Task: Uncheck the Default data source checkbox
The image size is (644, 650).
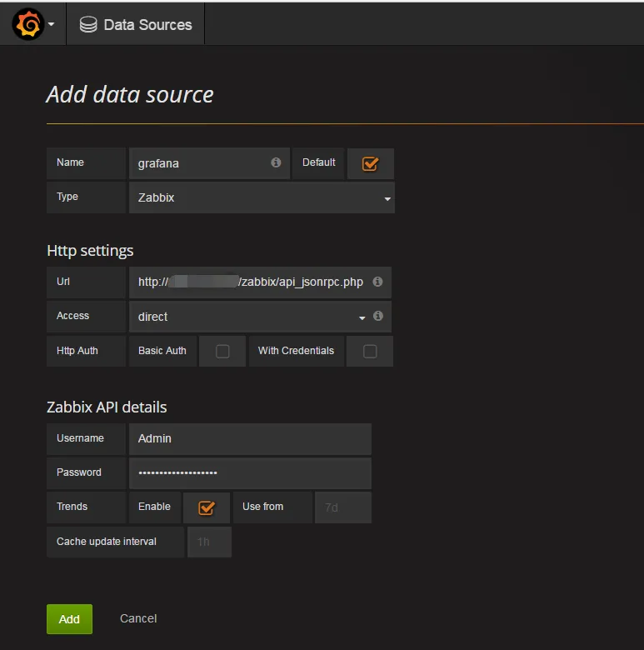Action: tap(371, 164)
